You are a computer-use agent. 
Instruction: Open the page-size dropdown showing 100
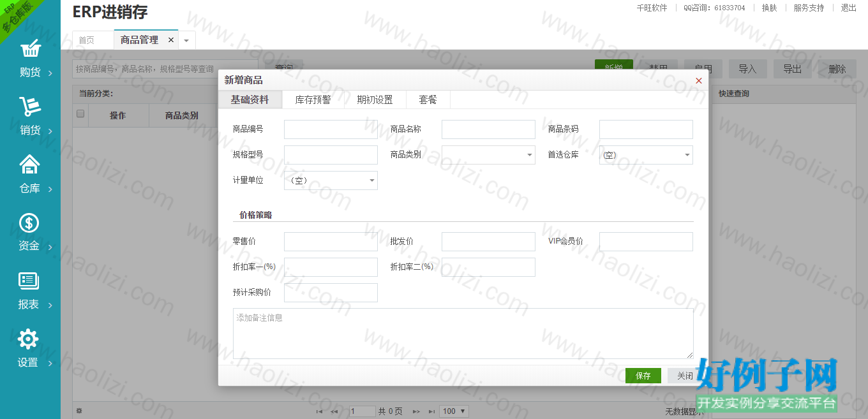click(454, 411)
